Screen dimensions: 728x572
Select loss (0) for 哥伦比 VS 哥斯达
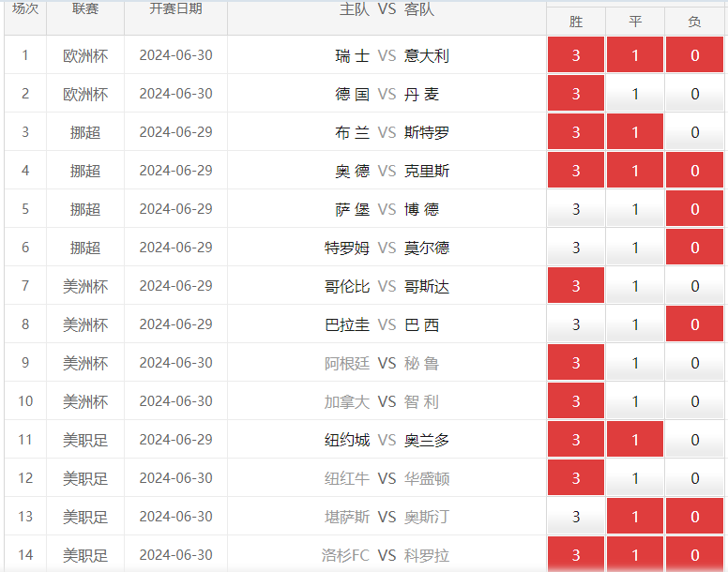pyautogui.click(x=694, y=285)
